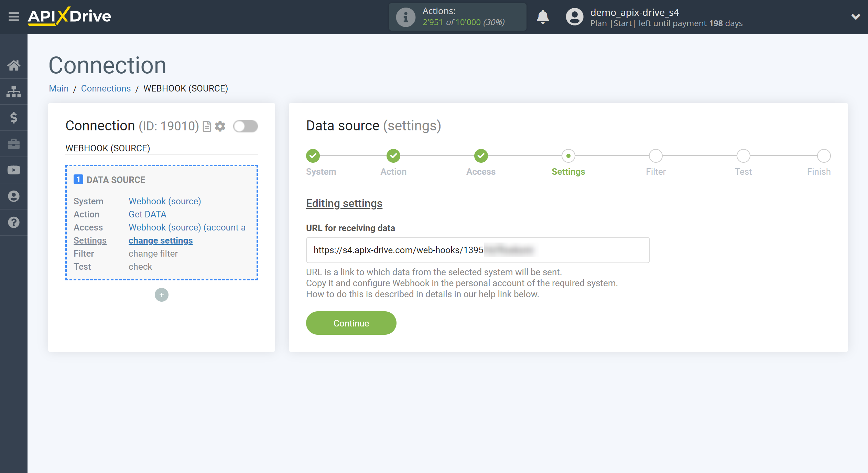Click the user avatar icon
868x473 pixels.
coord(575,17)
